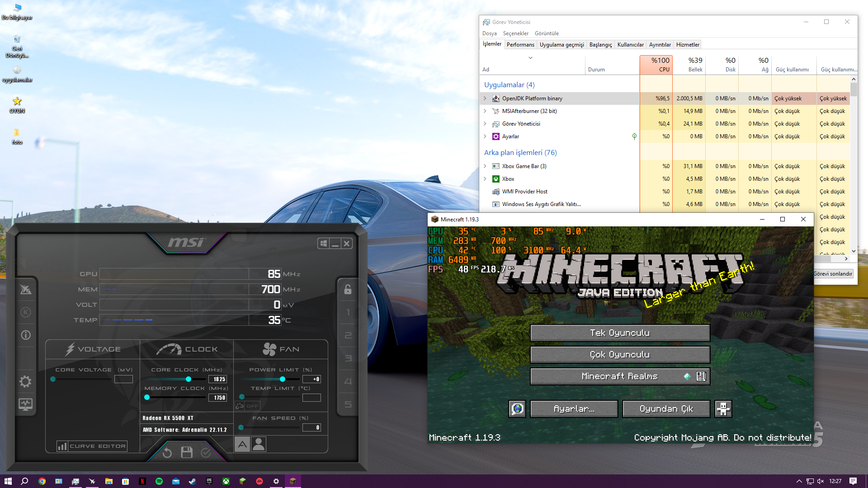Toggle the power/temp link OFF switch
868x488 pixels.
[x=247, y=406]
